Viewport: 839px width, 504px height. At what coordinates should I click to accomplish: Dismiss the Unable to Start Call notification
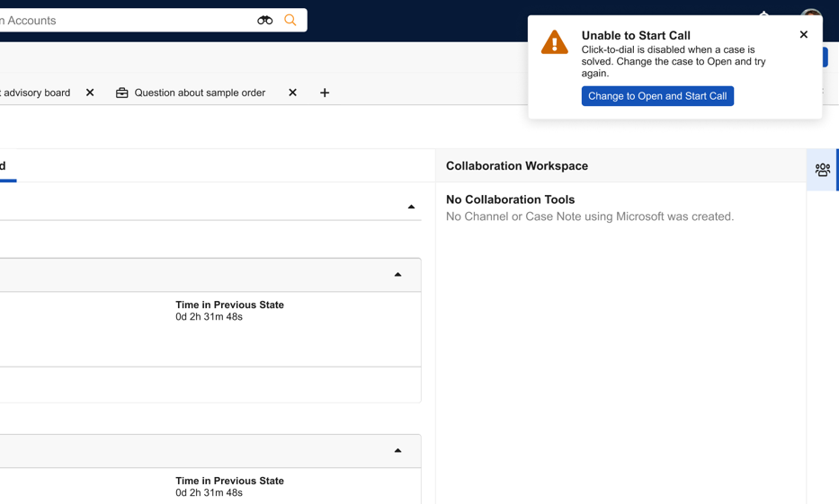pyautogui.click(x=803, y=35)
